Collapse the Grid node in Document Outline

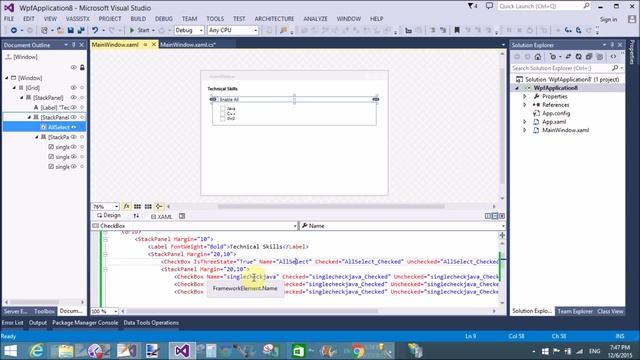pos(14,88)
